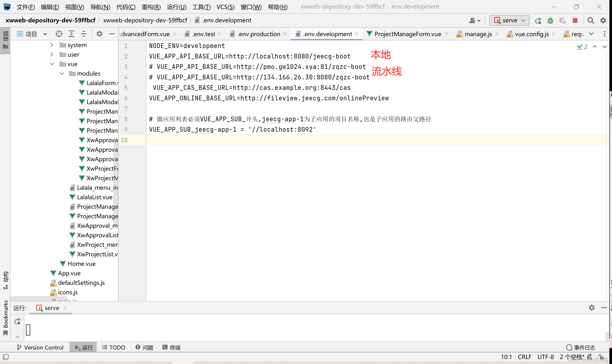Open IDE settings gear in top toolbar
The width and height of the screenshot is (612, 364).
pos(603,21)
